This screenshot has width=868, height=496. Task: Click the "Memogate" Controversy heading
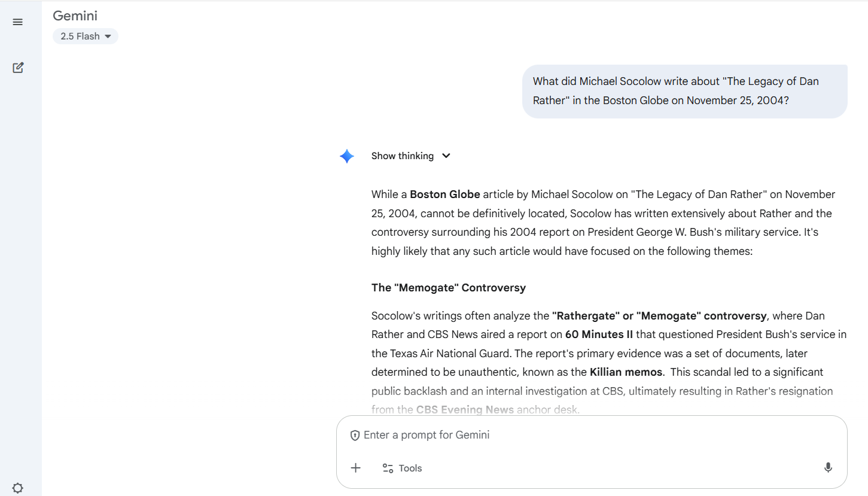coord(449,288)
